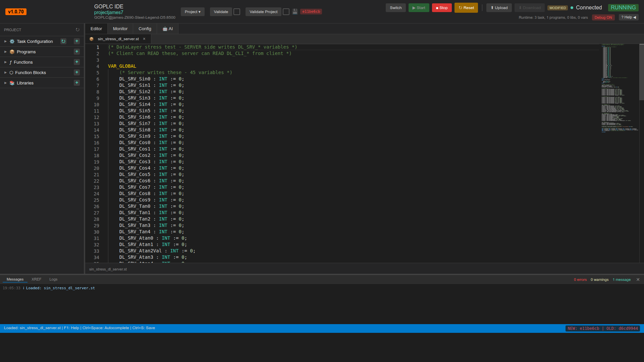
Task: Add a new function block
Action: (77, 72)
